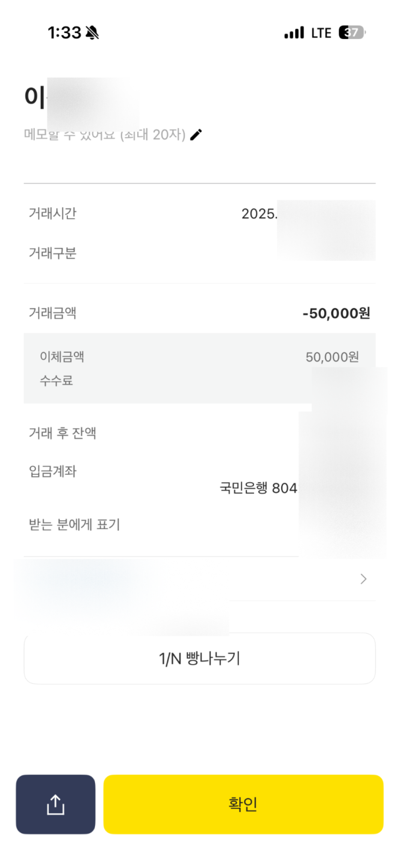Image resolution: width=399 pixels, height=868 pixels.
Task: Tap the 수수료 fee label
Action: [56, 380]
